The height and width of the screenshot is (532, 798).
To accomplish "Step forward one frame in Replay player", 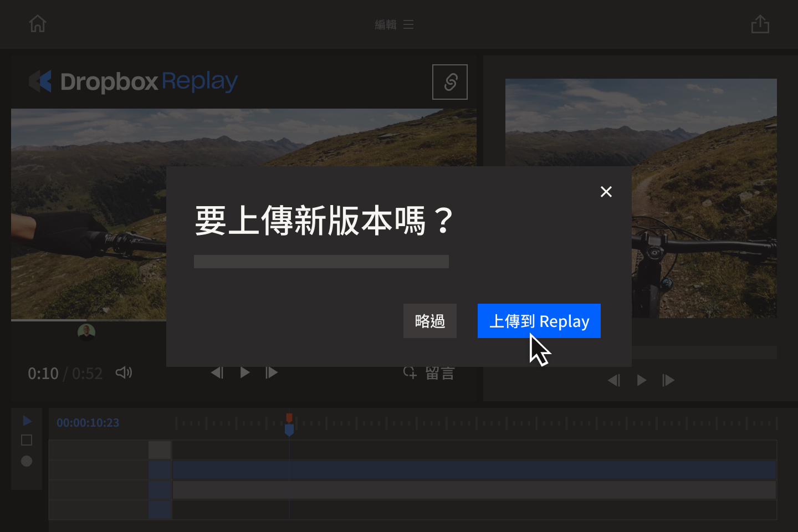I will (272, 372).
